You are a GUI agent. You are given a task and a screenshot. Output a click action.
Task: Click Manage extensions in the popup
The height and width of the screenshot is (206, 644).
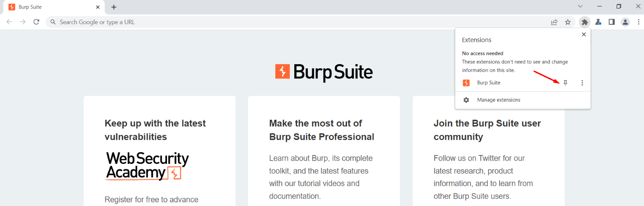(498, 100)
